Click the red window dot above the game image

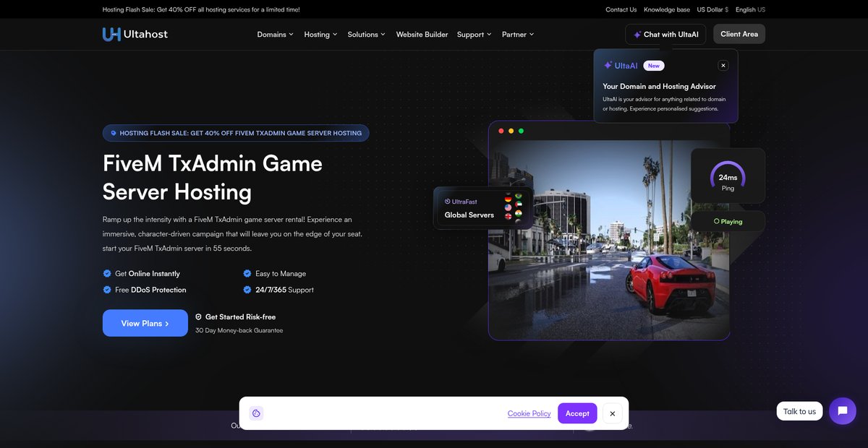click(x=501, y=131)
